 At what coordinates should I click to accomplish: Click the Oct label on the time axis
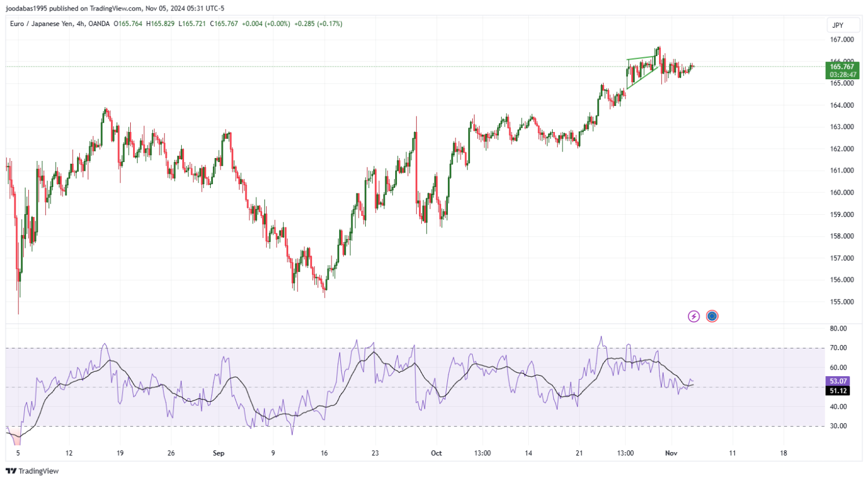(436, 453)
